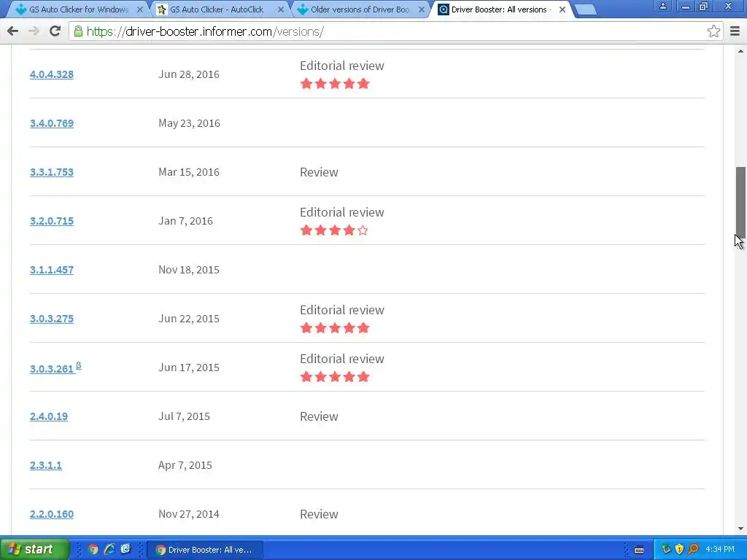Click the date 'Nov 18, 2015'
This screenshot has height=560, width=747.
coord(189,270)
